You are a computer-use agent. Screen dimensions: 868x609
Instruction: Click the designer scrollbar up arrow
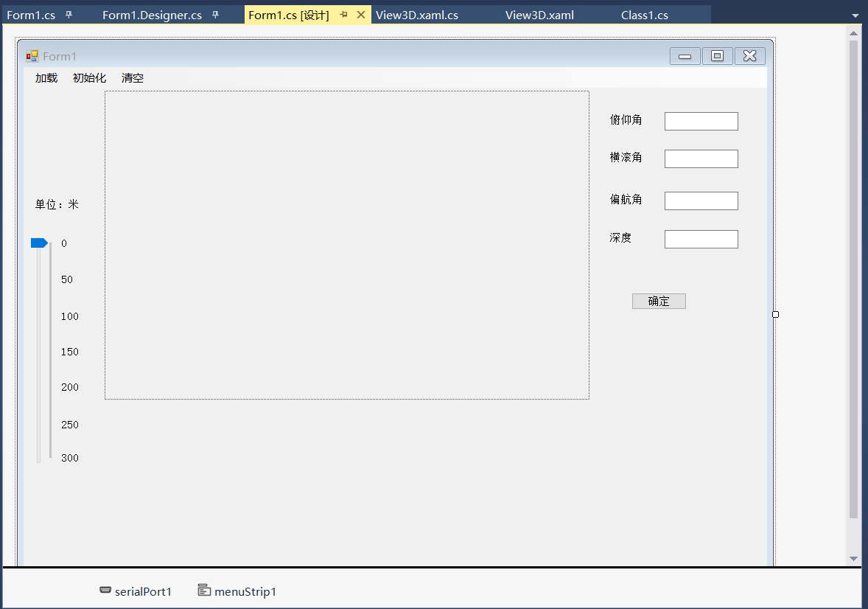(853, 33)
